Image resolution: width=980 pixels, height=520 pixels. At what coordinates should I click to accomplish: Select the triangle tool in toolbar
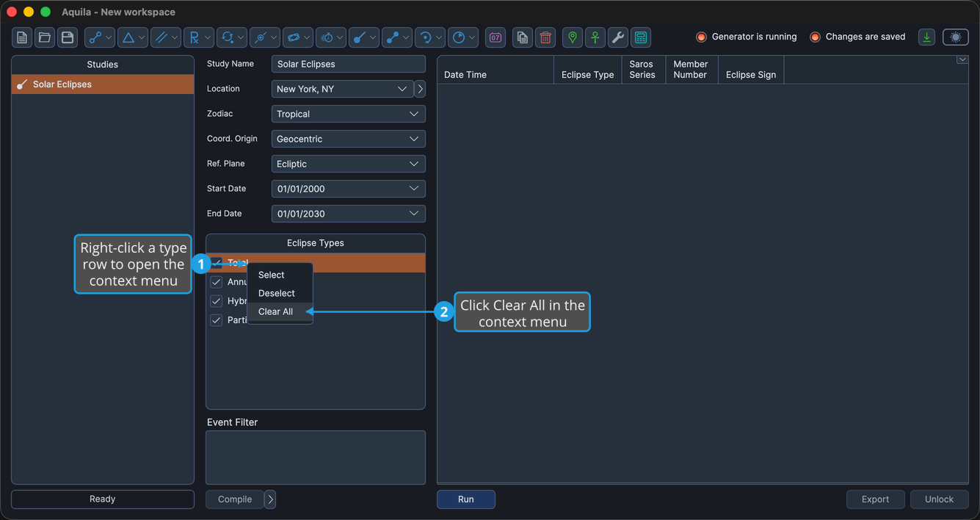pos(133,37)
